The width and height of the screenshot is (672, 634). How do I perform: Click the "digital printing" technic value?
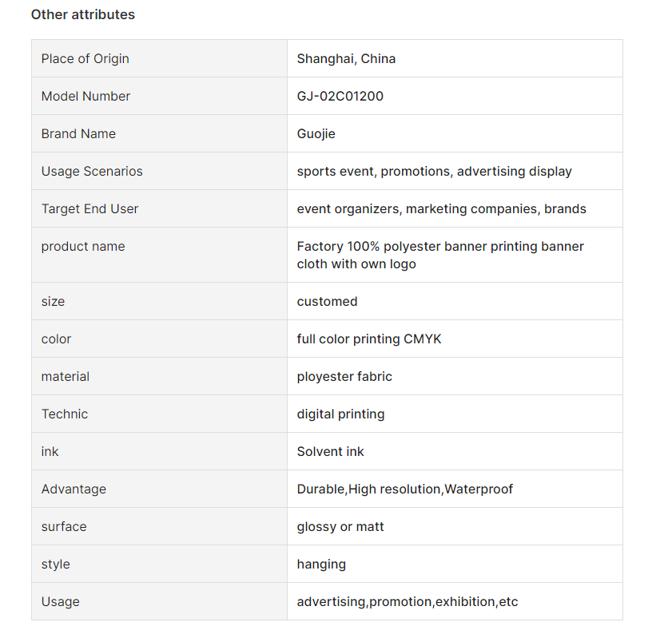[x=340, y=414]
